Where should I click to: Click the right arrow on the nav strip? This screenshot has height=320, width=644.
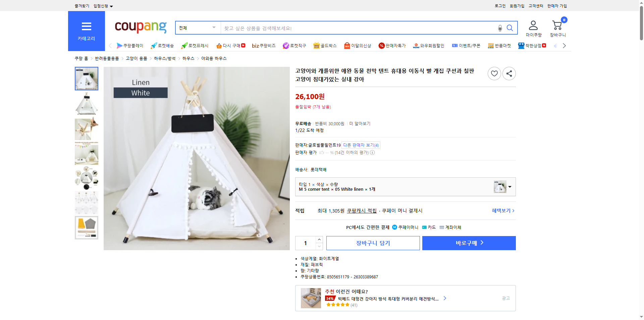point(565,45)
